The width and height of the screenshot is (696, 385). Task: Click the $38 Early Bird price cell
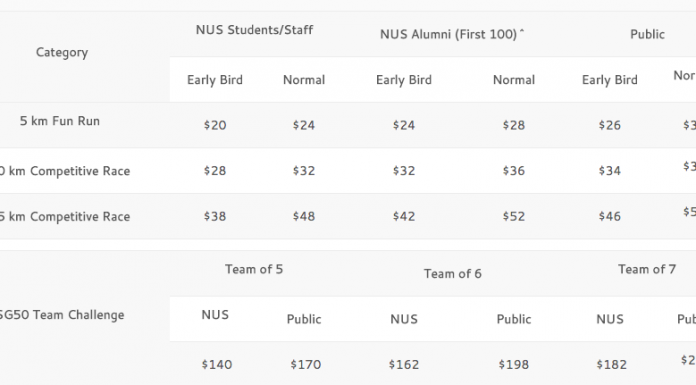(215, 216)
